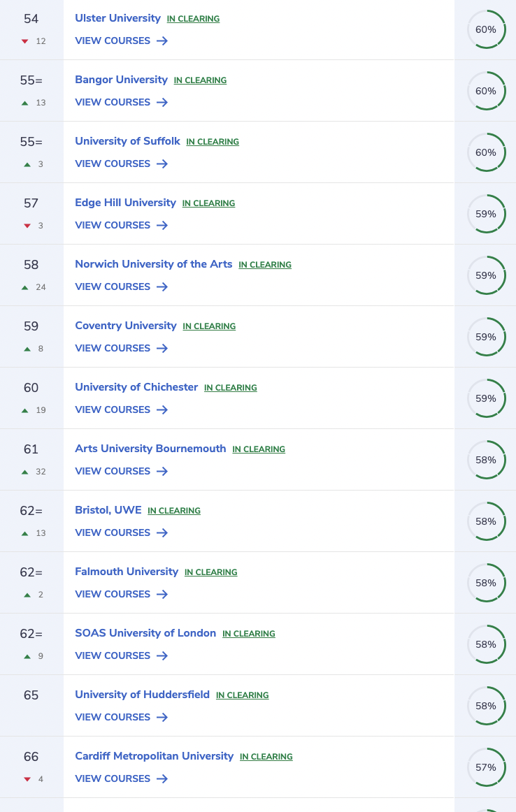Click In Clearing tag next to Falmouth University
The height and width of the screenshot is (812, 516).
coord(210,572)
